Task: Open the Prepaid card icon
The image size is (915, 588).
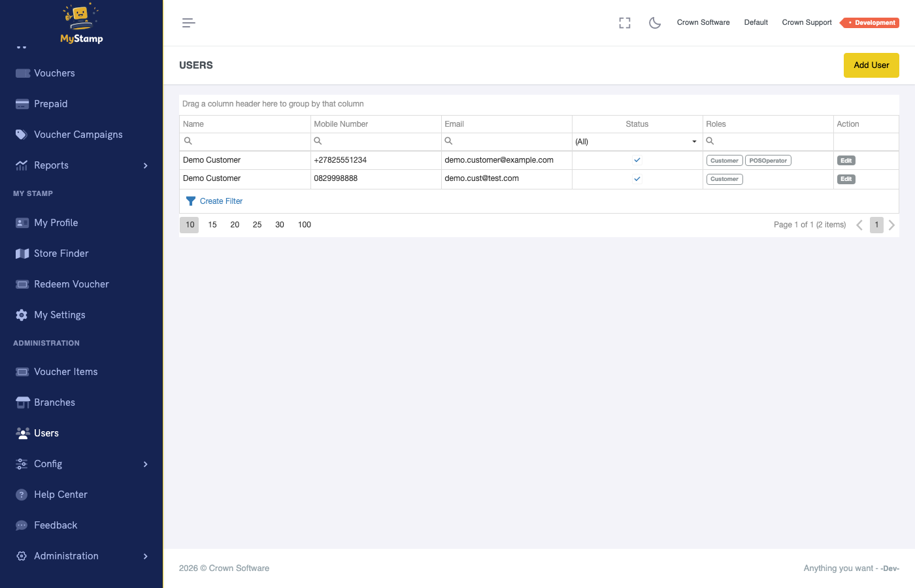Action: tap(22, 104)
